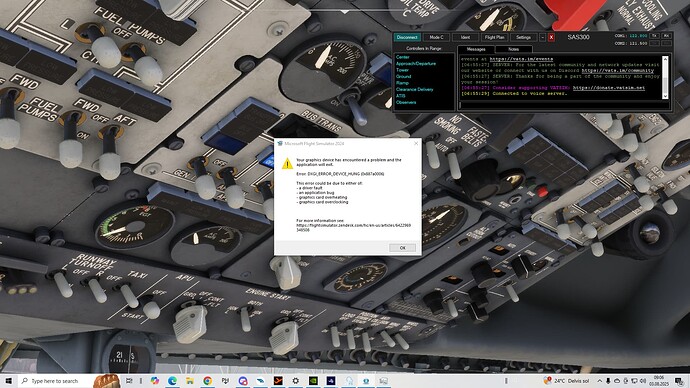Click the COM1 frequency value
The width and height of the screenshot is (690, 388).
click(638, 36)
